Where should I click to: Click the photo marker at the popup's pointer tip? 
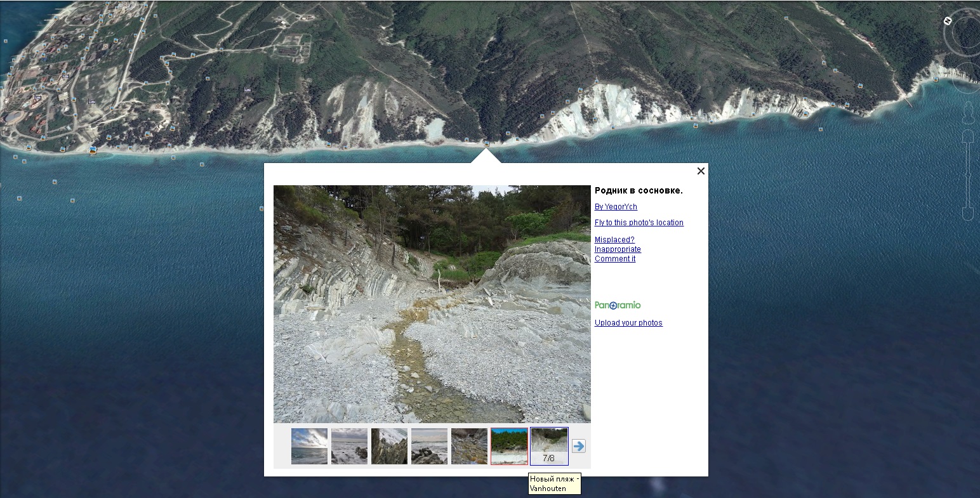coord(487,144)
